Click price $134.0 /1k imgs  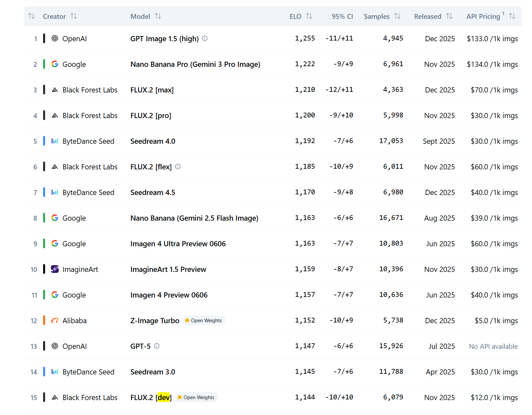point(492,64)
